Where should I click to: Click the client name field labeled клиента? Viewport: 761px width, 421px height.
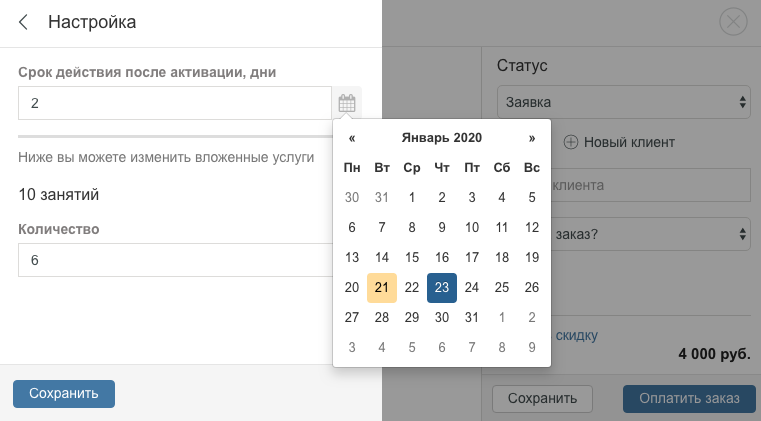650,185
